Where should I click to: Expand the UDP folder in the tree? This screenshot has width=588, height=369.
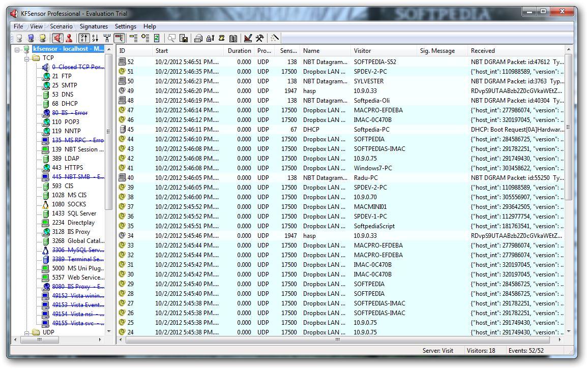[26, 333]
